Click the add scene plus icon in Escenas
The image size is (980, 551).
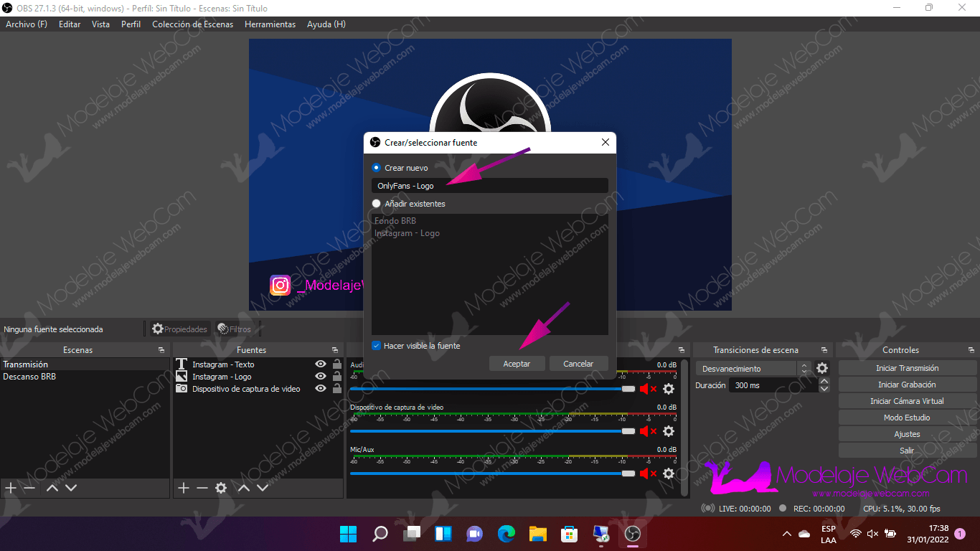[11, 488]
